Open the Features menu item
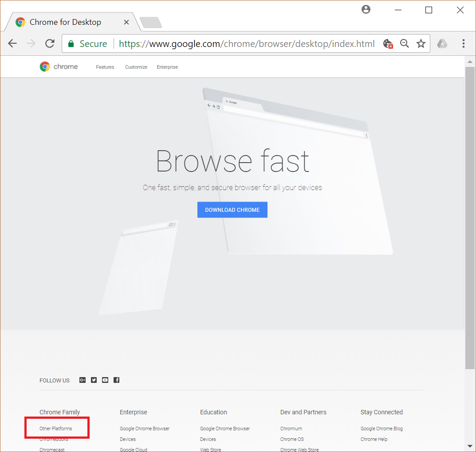This screenshot has width=476, height=452. click(105, 67)
